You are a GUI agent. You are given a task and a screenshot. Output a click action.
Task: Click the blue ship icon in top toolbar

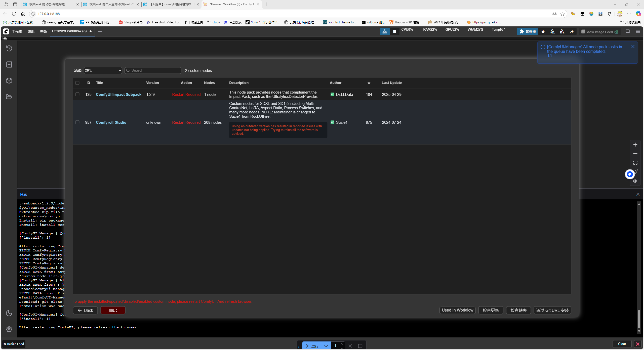click(385, 31)
